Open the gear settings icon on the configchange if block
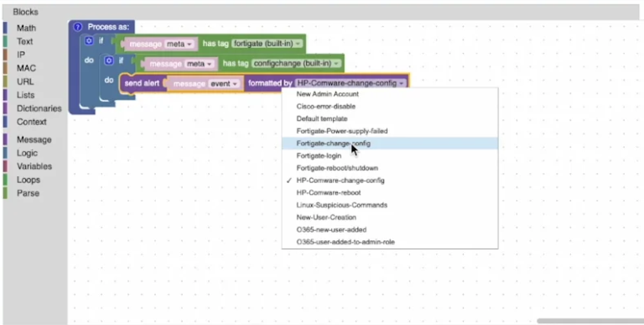Viewport: 644px width, 325px height. [x=109, y=60]
